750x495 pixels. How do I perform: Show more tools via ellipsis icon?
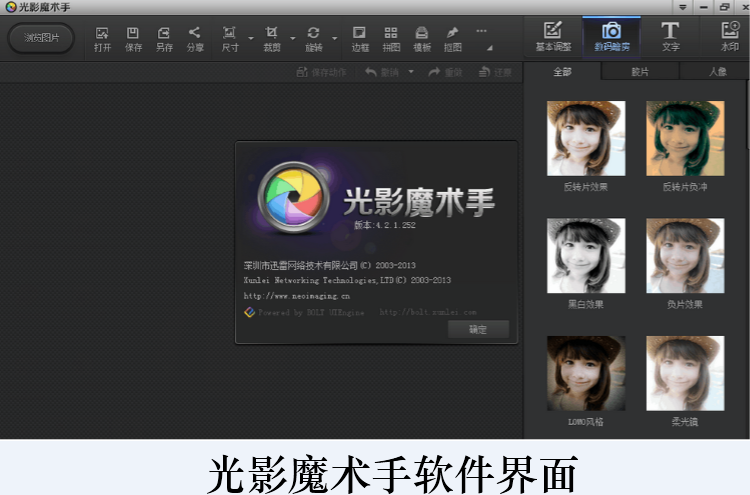[x=481, y=31]
